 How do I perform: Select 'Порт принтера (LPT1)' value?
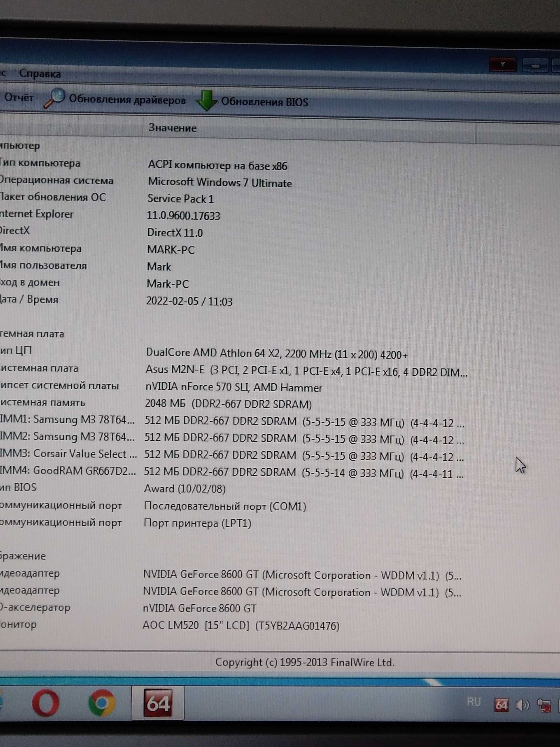tap(197, 523)
